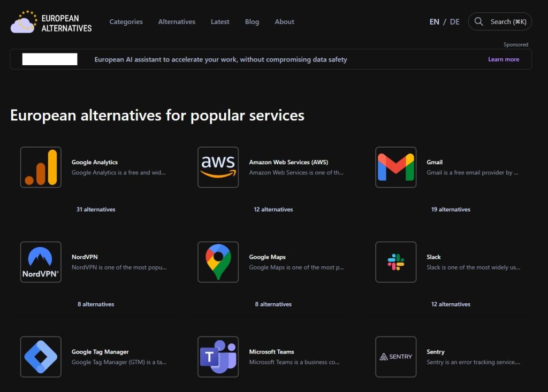The height and width of the screenshot is (392, 548).
Task: Switch language to DE
Action: coord(454,22)
